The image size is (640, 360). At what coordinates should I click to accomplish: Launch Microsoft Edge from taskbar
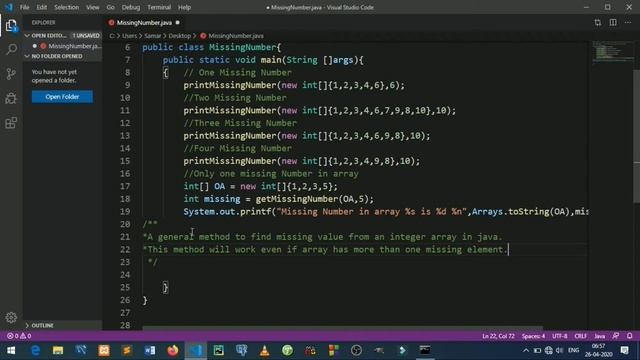pyautogui.click(x=35, y=350)
